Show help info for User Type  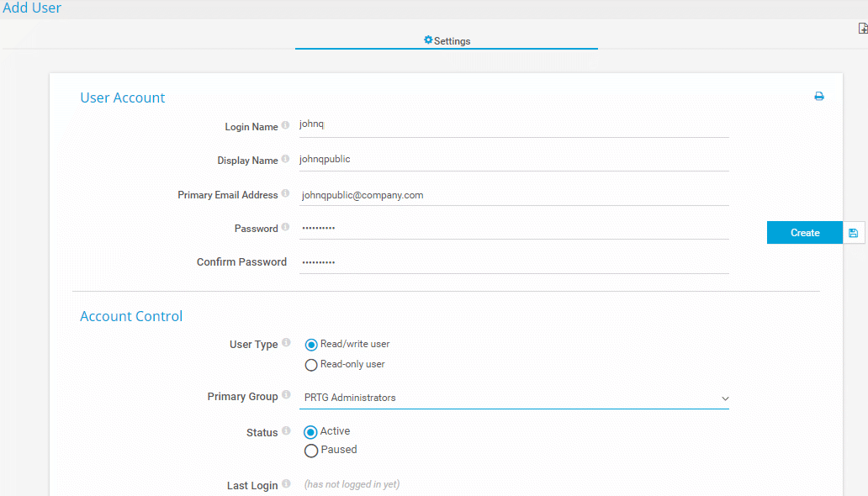pos(286,343)
